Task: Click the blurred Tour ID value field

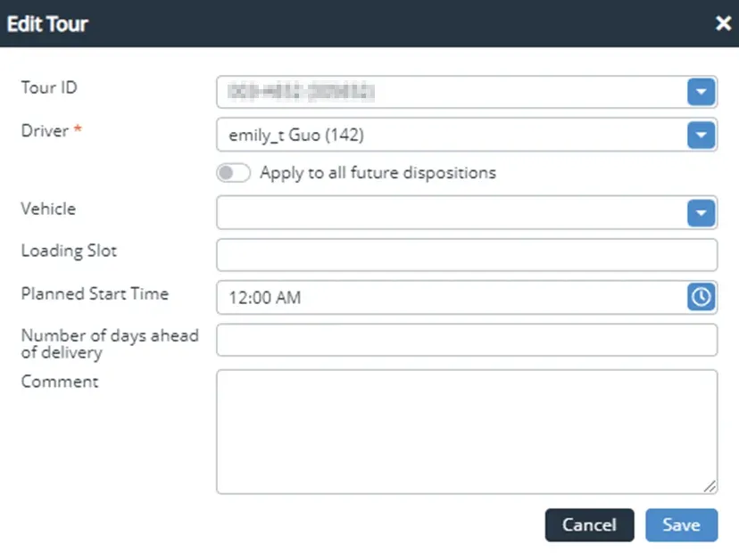Action: [x=451, y=91]
